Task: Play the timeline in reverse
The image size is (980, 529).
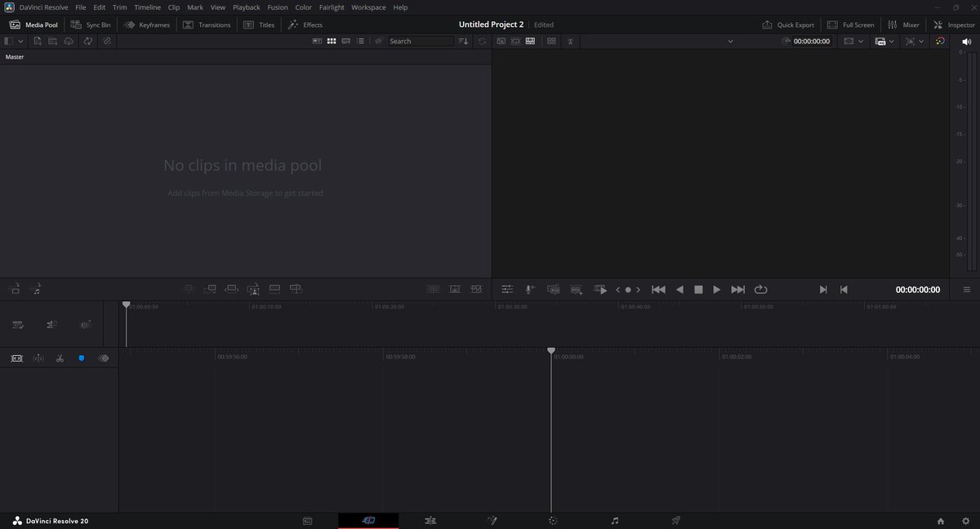Action: pos(679,289)
